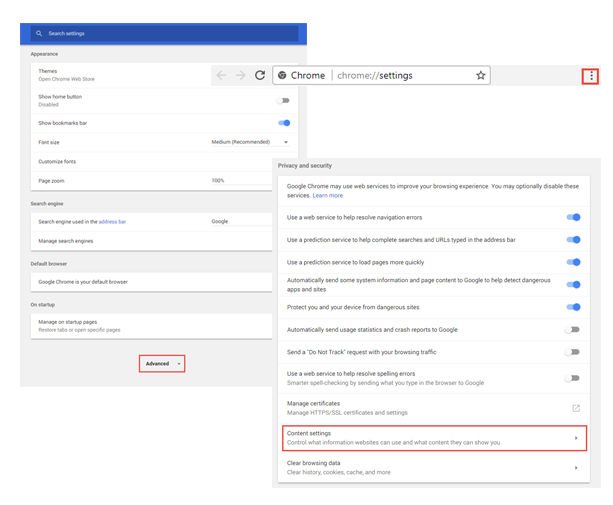
Task: Open Clear browsing data
Action: (432, 467)
